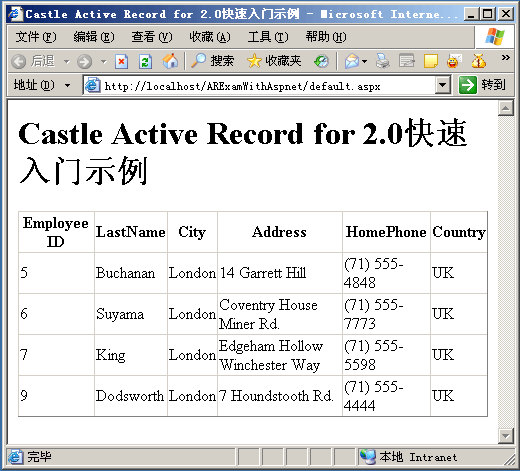
Task: Click the 14 Garrett Hill address
Action: click(x=263, y=273)
